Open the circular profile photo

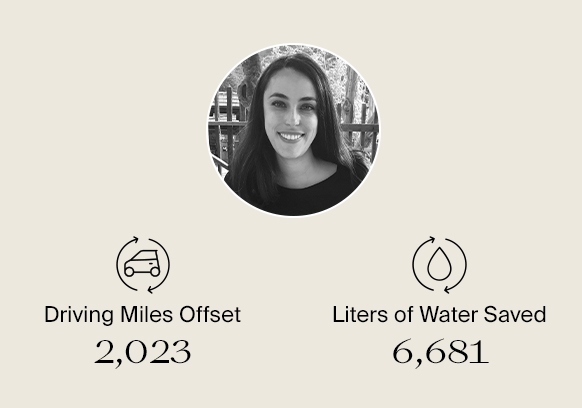293,130
